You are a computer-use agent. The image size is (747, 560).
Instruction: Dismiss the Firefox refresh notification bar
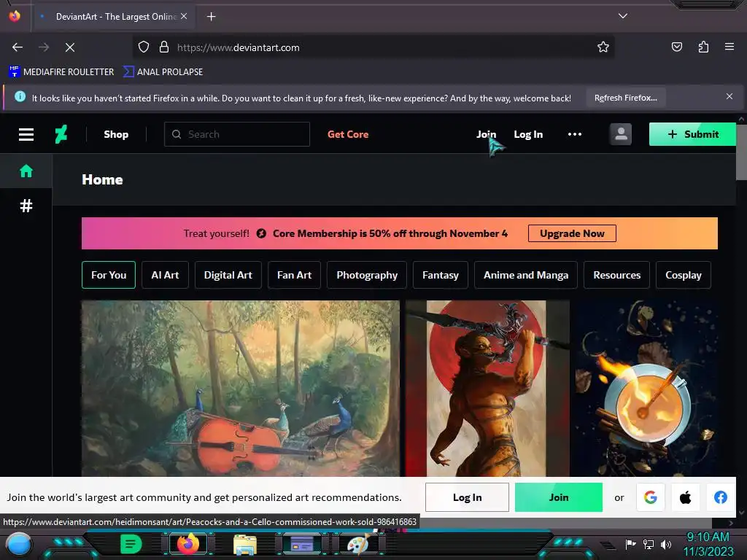coord(729,97)
